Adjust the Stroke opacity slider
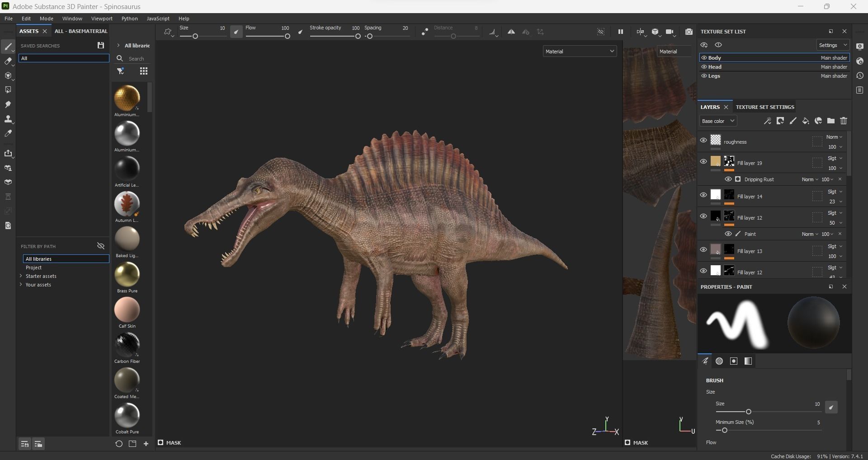868x460 pixels. [x=335, y=36]
